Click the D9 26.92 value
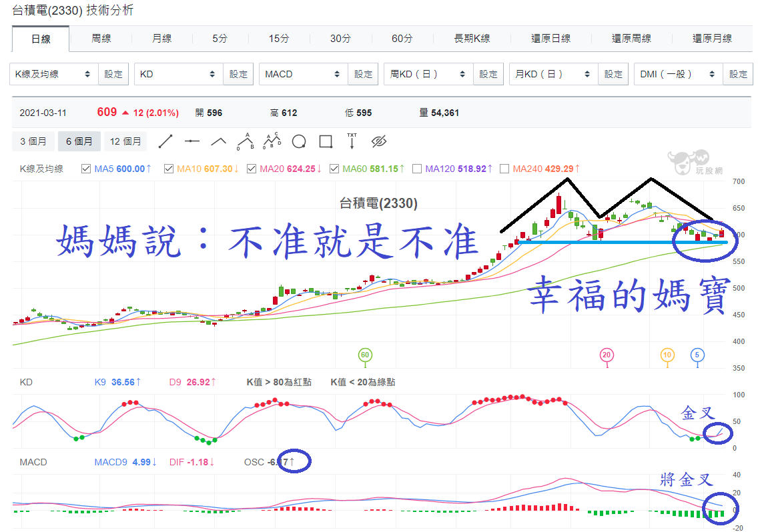The image size is (758, 532). (x=192, y=382)
